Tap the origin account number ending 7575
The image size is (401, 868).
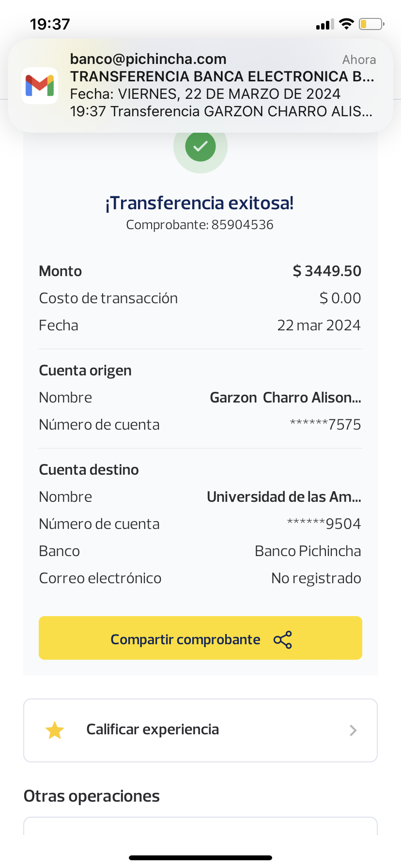coord(325,425)
